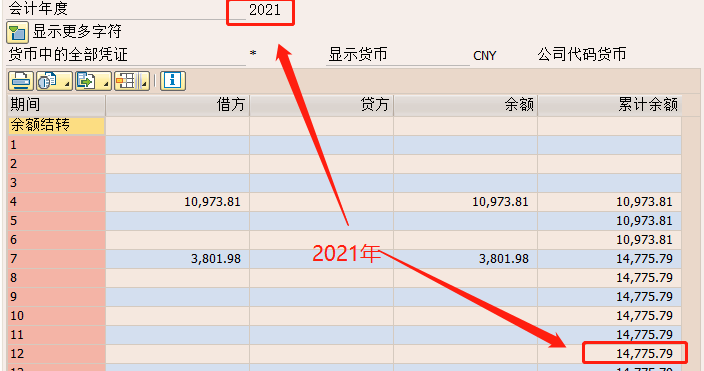This screenshot has height=371, width=704.
Task: Click the 会计年度 field showing 2021
Action: (x=260, y=11)
